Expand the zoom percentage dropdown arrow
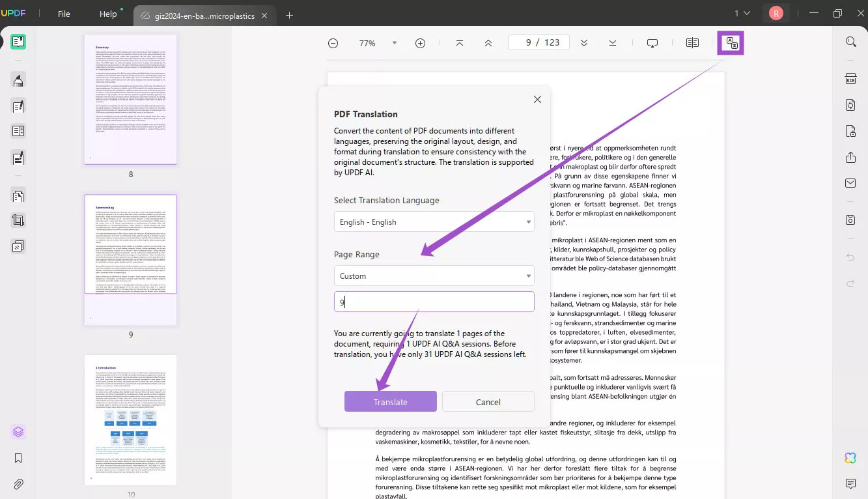 [x=394, y=43]
